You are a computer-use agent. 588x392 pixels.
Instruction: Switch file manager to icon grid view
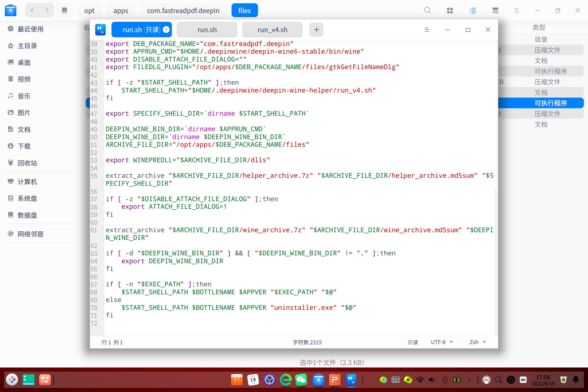pyautogui.click(x=450, y=11)
